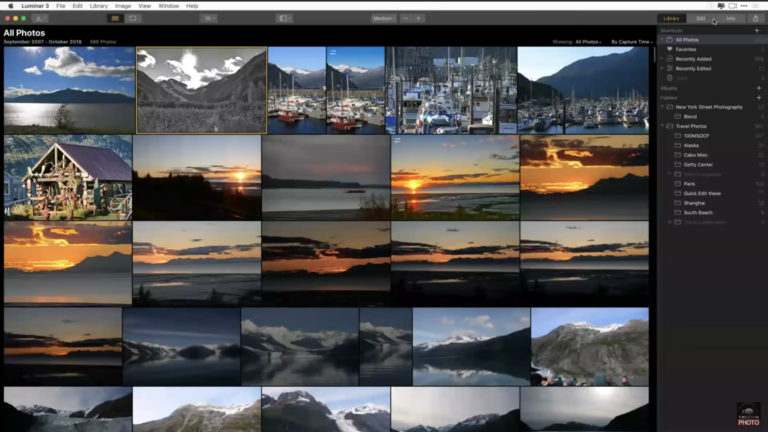768x432 pixels.
Task: Expand the Recently Edited shortcut arrow
Action: tap(662, 69)
